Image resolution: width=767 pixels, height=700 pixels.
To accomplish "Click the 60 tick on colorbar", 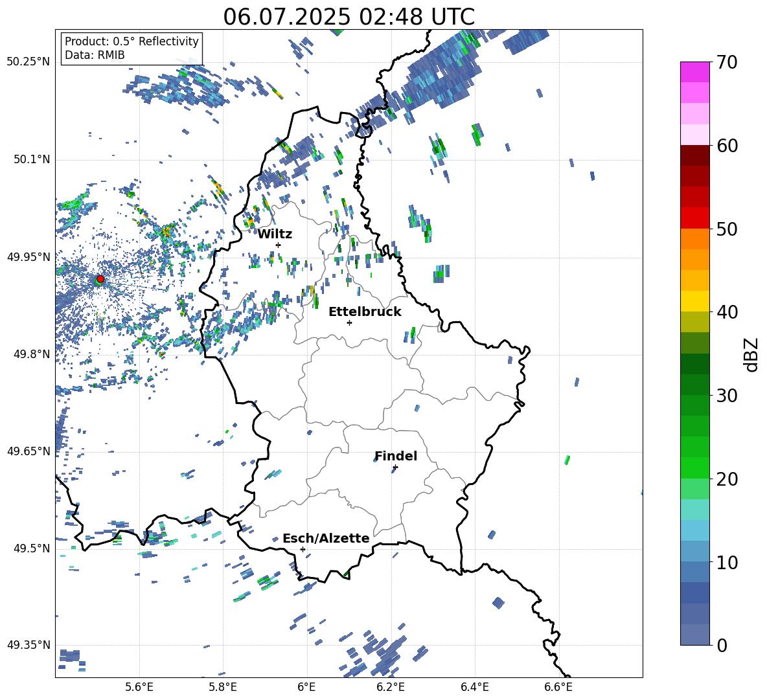I will 727,146.
